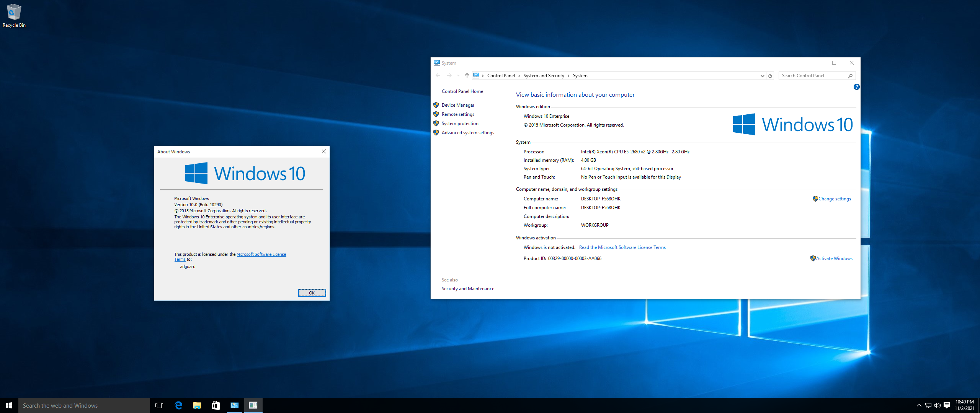Click Show desktop sliver at taskbar end

click(x=978, y=405)
